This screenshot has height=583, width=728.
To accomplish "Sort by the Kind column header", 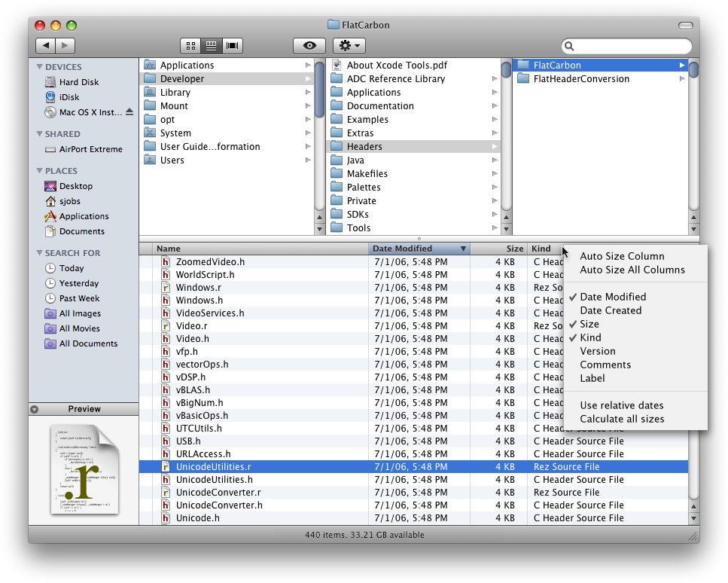I will coord(545,249).
